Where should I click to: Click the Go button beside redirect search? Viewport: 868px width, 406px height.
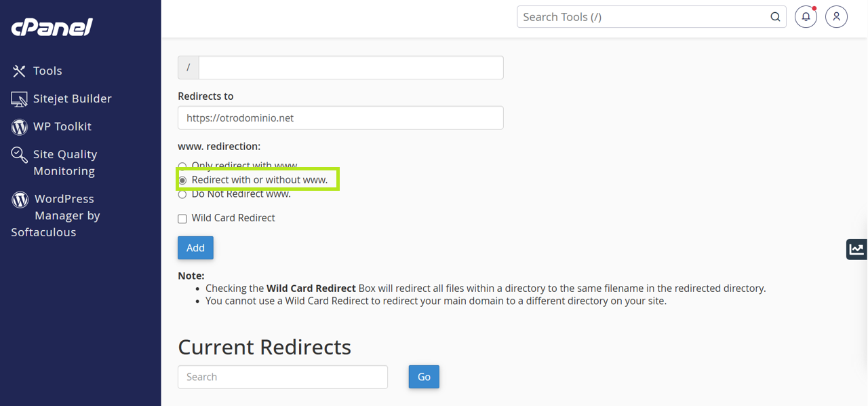pyautogui.click(x=424, y=377)
